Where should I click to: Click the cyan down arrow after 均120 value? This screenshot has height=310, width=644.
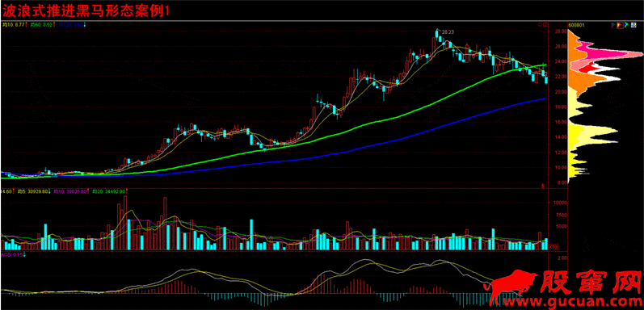pos(84,25)
